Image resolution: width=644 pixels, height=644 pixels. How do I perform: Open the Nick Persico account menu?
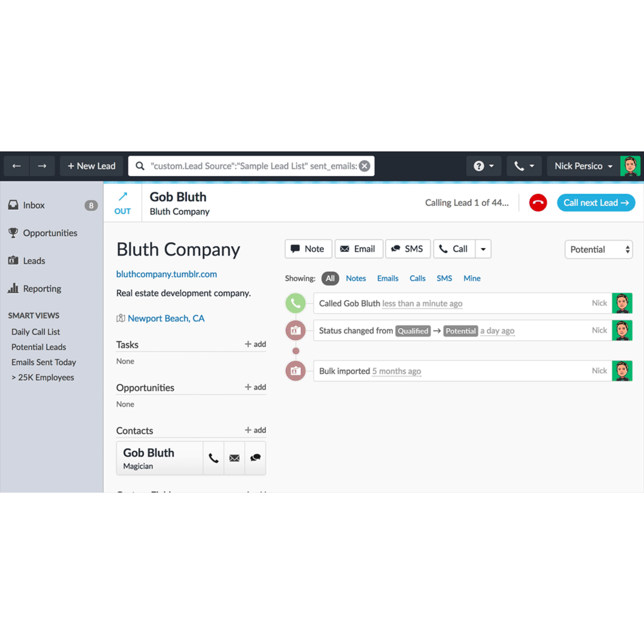[x=582, y=166]
